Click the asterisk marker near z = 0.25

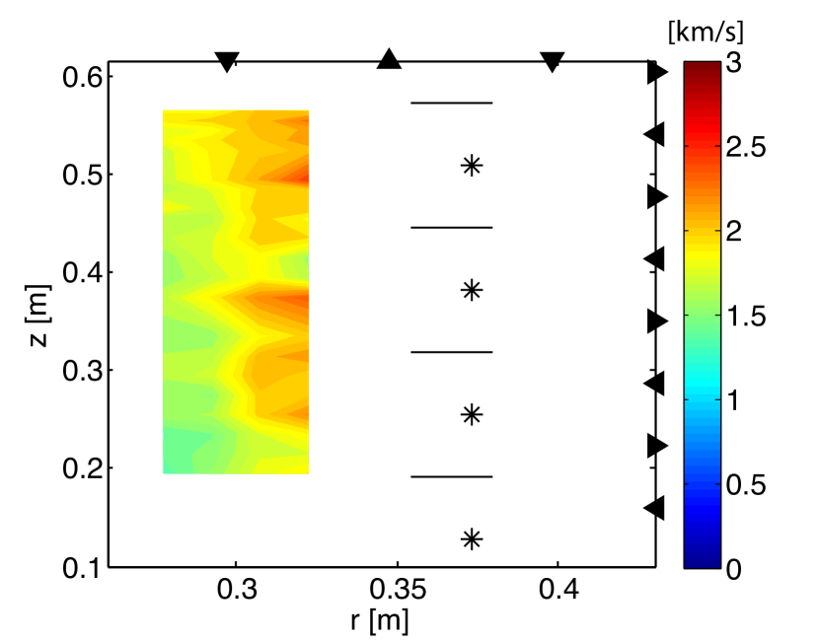point(472,415)
